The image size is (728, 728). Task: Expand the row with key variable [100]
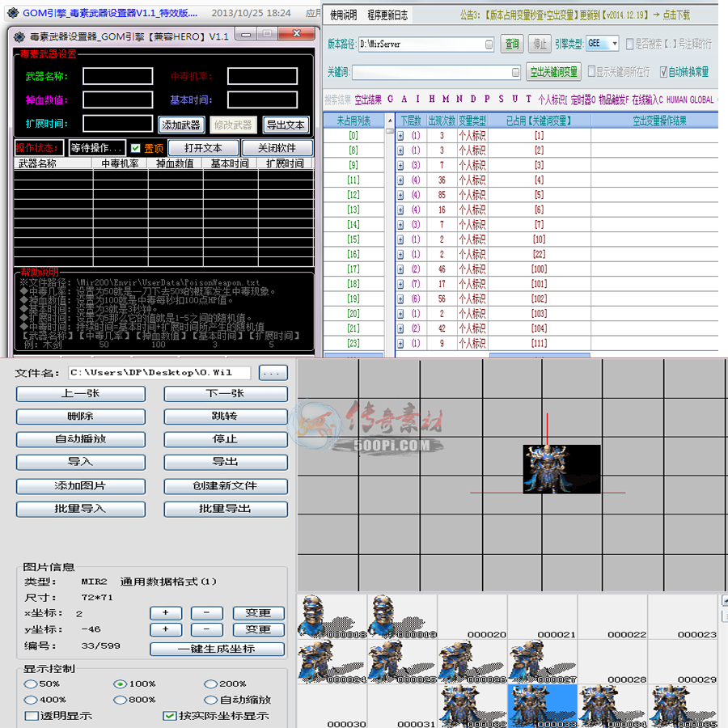400,269
